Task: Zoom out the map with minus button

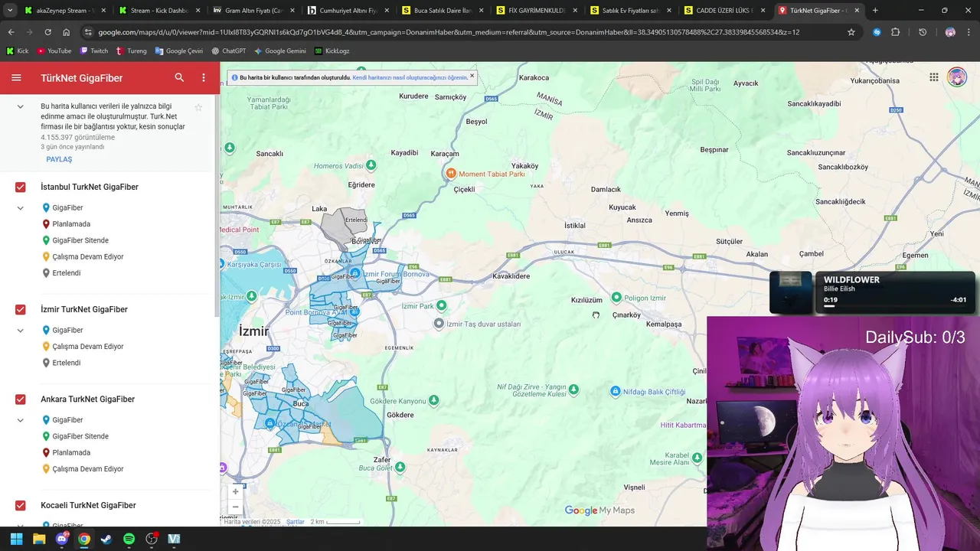Action: tap(235, 507)
